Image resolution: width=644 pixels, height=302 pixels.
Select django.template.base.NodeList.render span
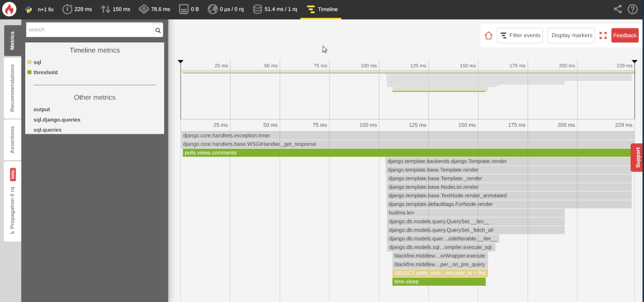(x=509, y=187)
